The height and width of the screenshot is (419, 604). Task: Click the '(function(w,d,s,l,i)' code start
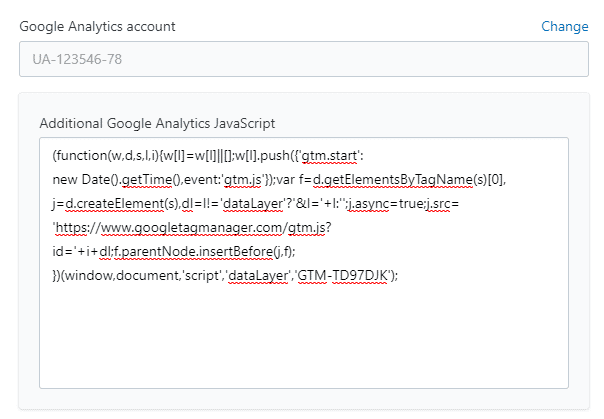click(106, 156)
